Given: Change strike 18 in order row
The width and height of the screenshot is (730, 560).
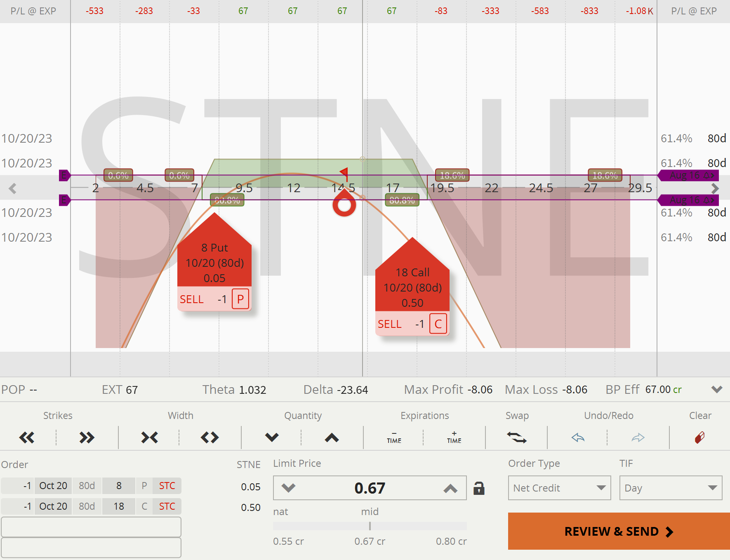Looking at the screenshot, I should tap(119, 506).
